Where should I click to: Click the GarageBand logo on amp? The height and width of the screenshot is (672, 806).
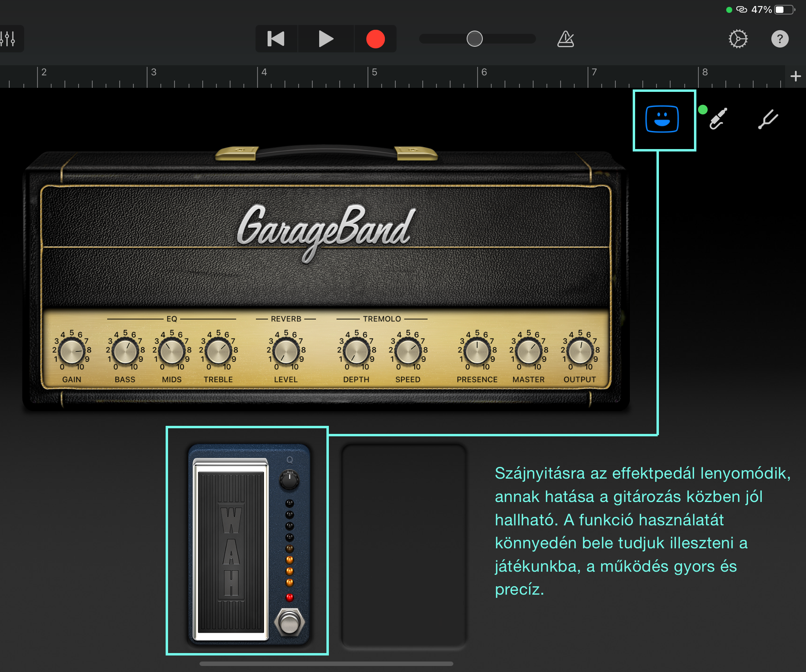point(325,230)
